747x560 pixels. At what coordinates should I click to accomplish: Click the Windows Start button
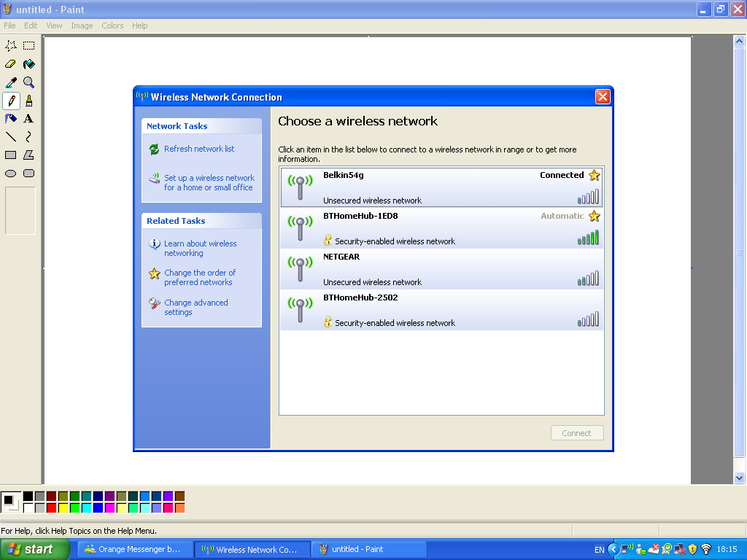[35, 550]
